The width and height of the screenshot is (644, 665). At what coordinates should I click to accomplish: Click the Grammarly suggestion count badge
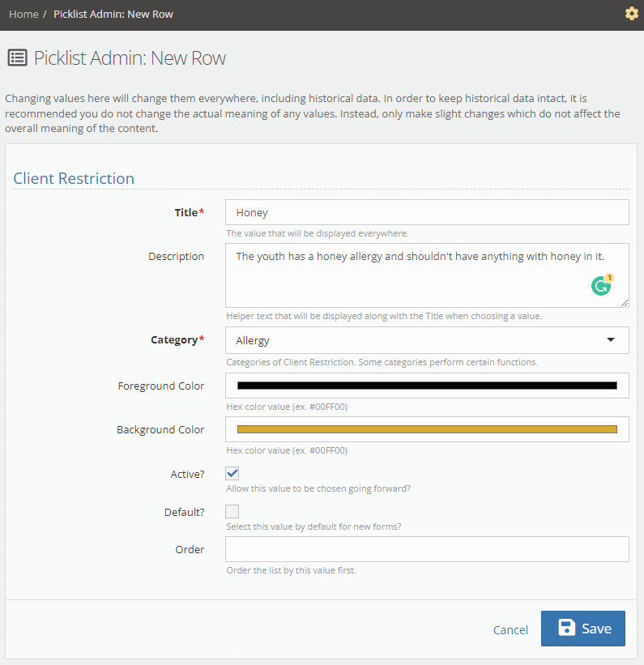point(609,278)
